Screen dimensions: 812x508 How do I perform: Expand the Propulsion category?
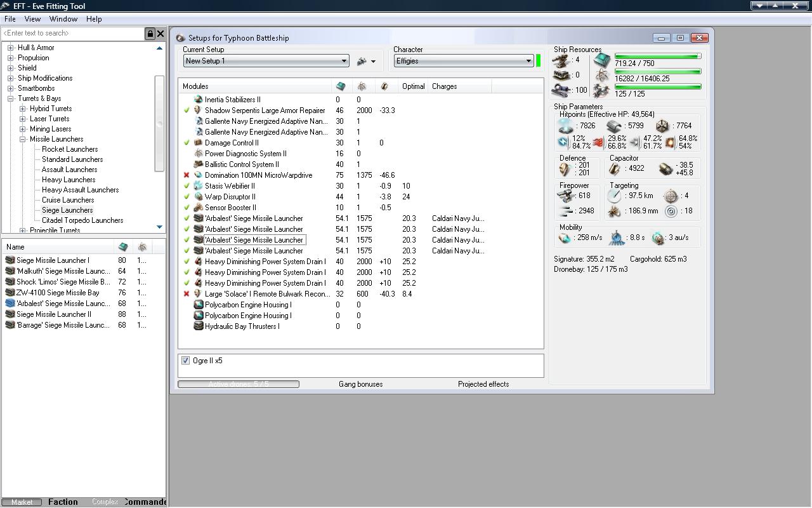coord(11,58)
